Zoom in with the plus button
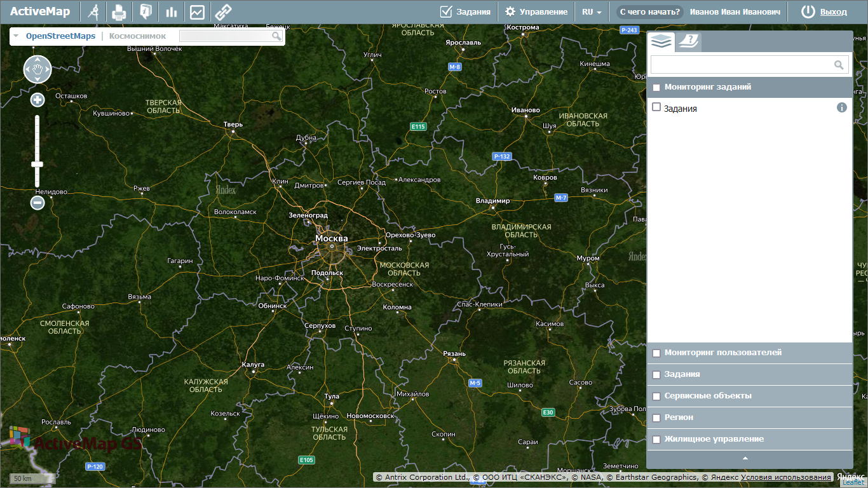868x488 pixels. (x=37, y=100)
